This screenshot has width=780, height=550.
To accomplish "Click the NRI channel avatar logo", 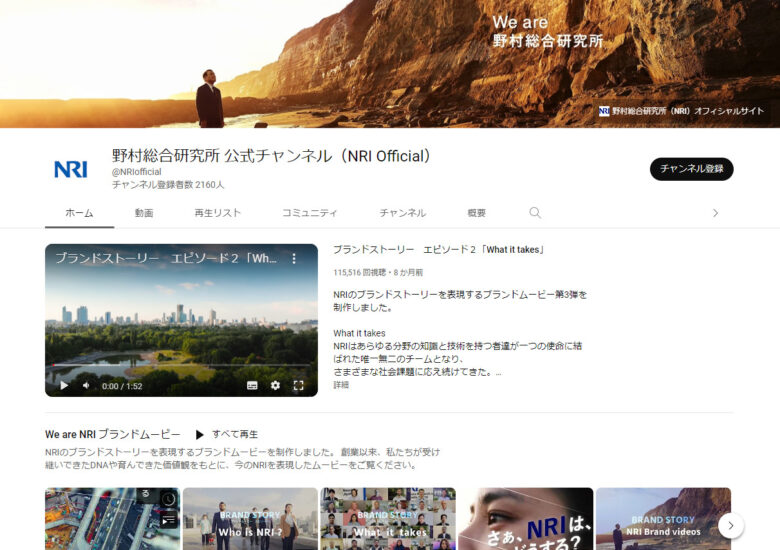I will click(x=71, y=169).
